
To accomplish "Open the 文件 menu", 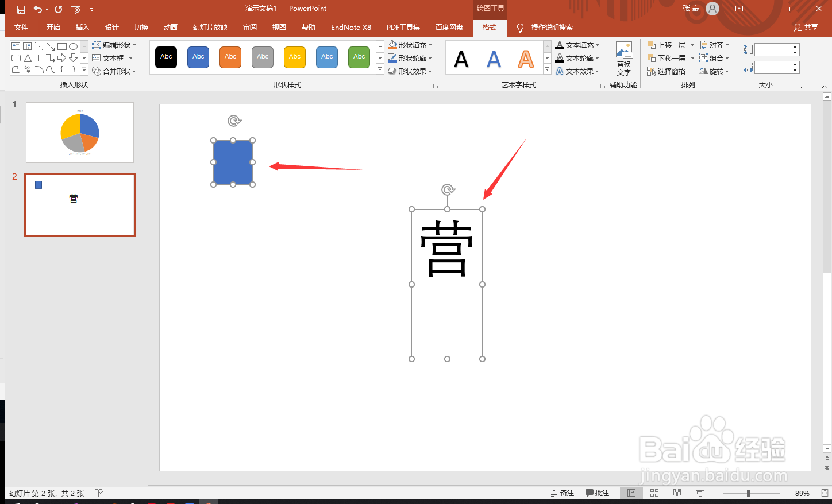I will point(21,28).
